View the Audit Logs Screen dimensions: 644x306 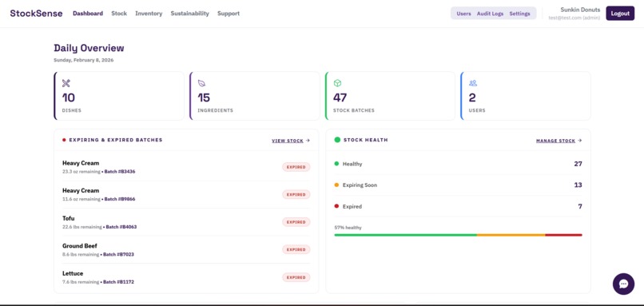[490, 14]
